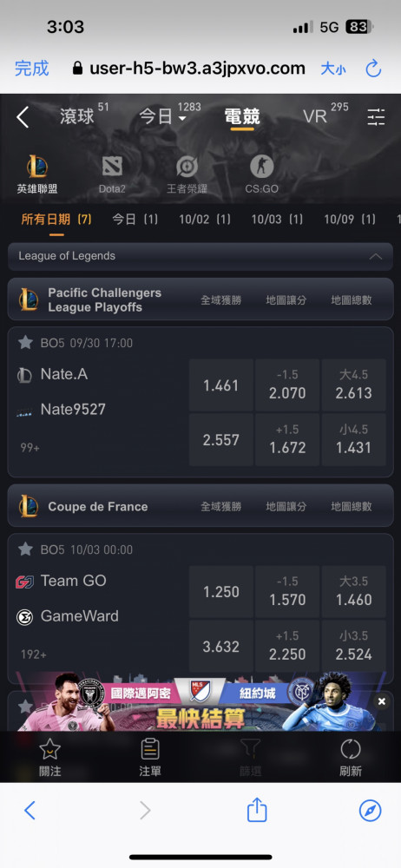Expand the 今日 dropdown arrow
The height and width of the screenshot is (868, 401).
click(182, 119)
